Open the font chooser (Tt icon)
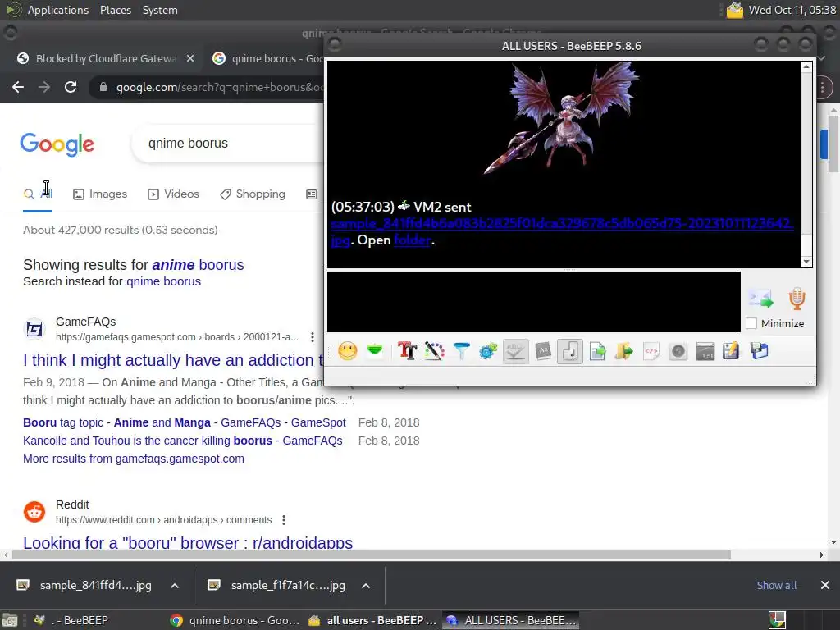This screenshot has width=840, height=630. point(407,351)
